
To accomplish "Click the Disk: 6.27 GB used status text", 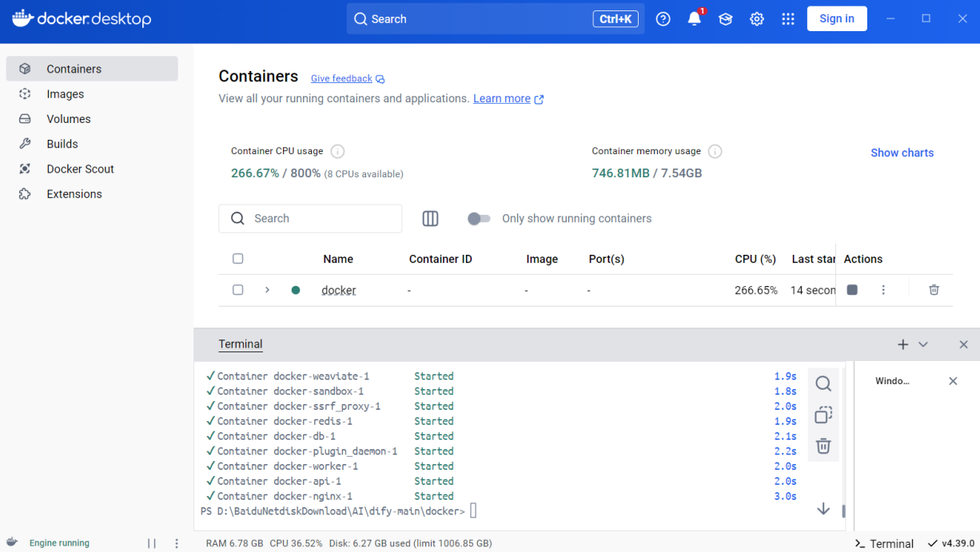I will (410, 543).
